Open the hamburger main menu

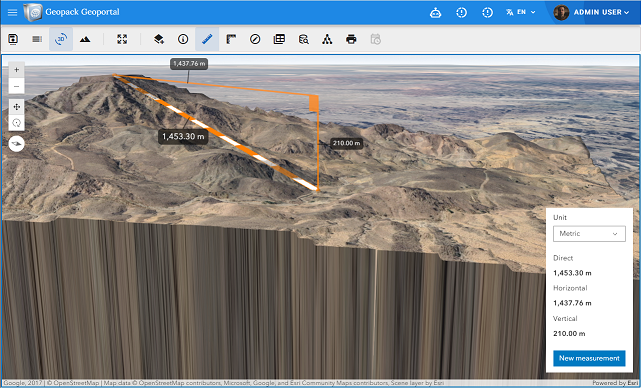(12, 12)
